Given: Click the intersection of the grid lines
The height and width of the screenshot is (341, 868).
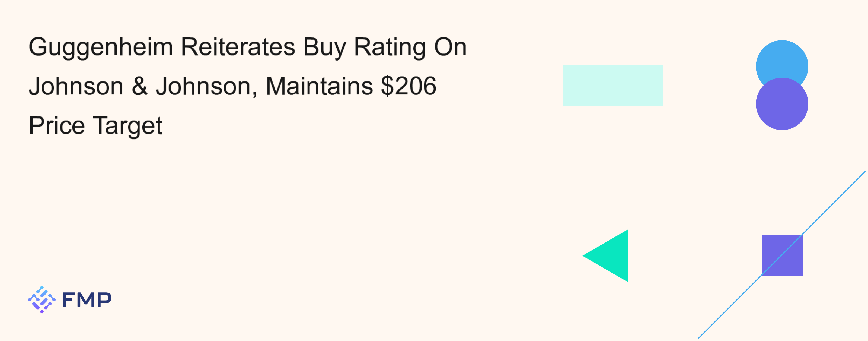Looking at the screenshot, I should click(698, 171).
